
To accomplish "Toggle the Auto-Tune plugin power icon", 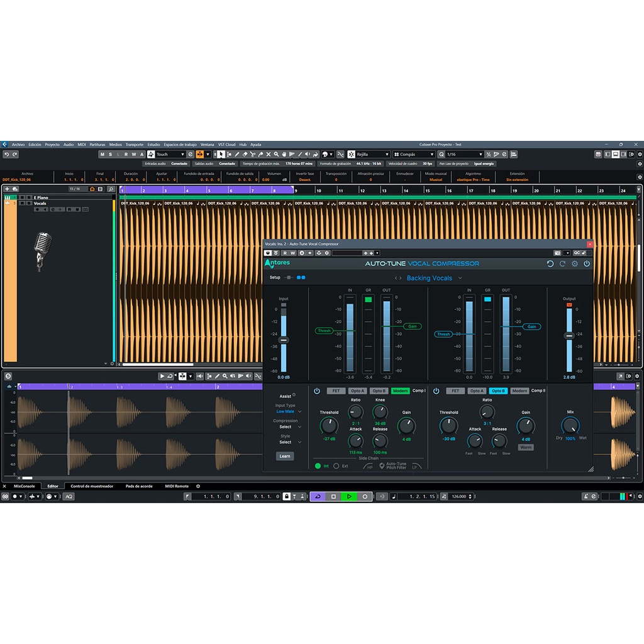I will [587, 264].
